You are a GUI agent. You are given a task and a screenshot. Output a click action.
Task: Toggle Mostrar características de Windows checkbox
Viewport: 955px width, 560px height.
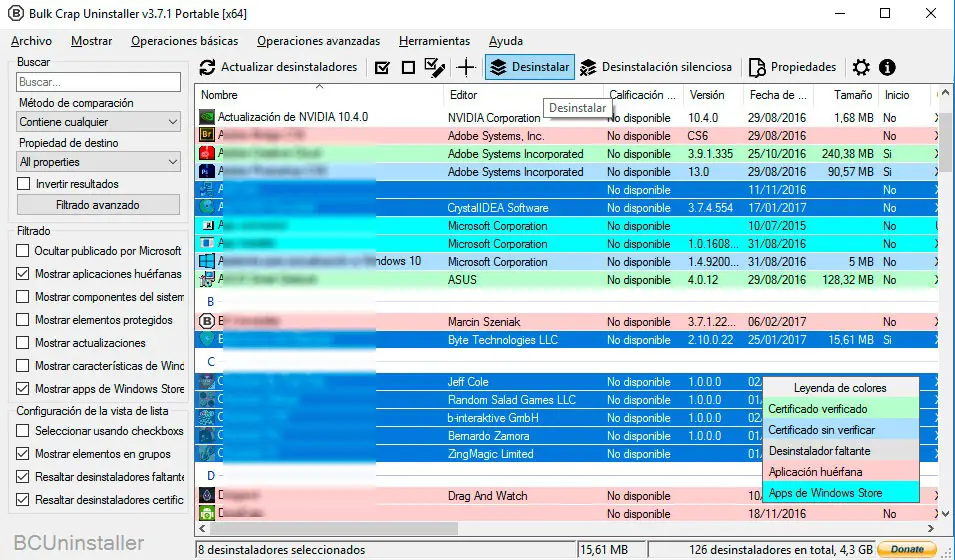[23, 366]
